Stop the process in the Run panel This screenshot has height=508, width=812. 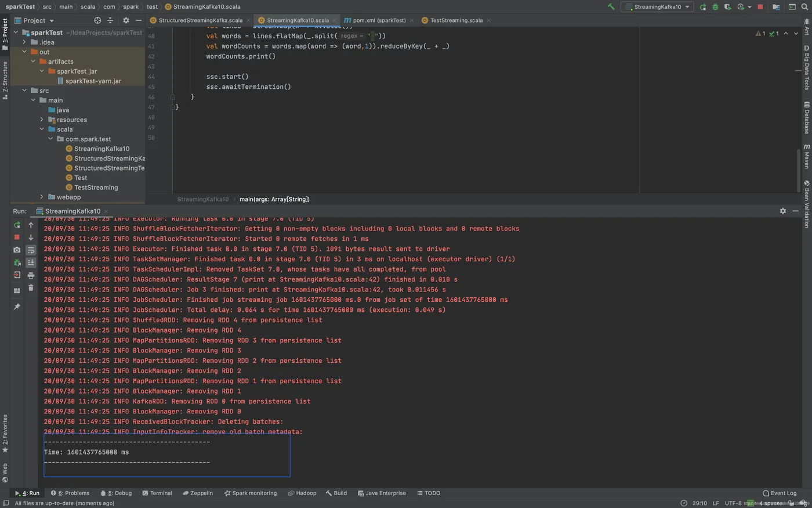coord(17,237)
